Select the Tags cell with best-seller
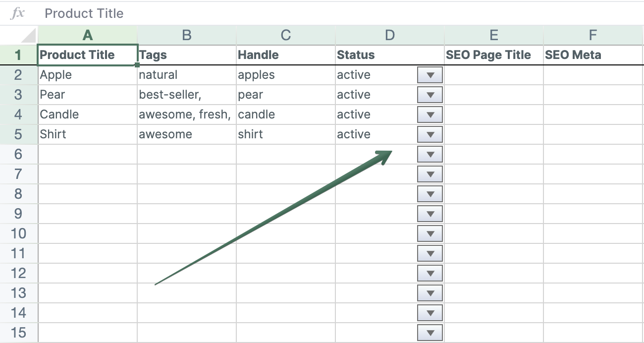 coord(187,95)
